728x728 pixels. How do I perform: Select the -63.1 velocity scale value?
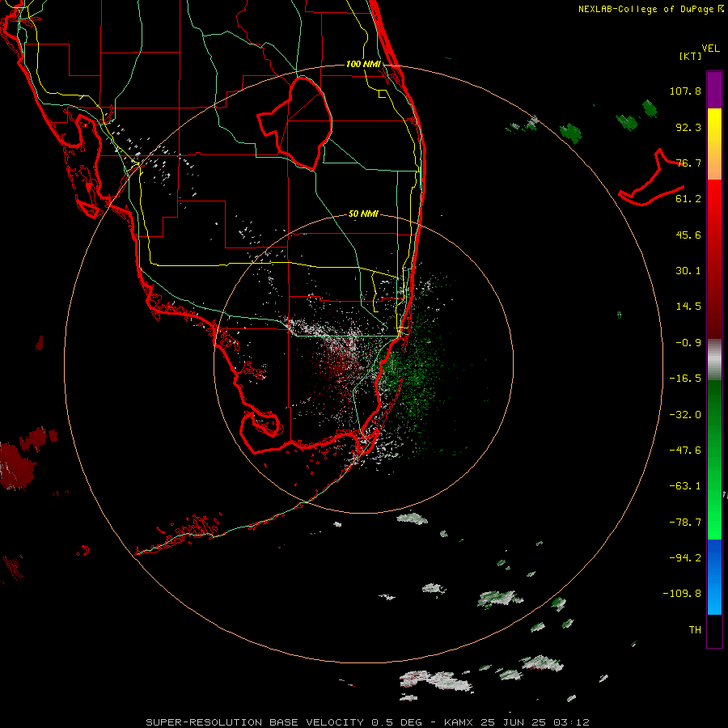(685, 486)
